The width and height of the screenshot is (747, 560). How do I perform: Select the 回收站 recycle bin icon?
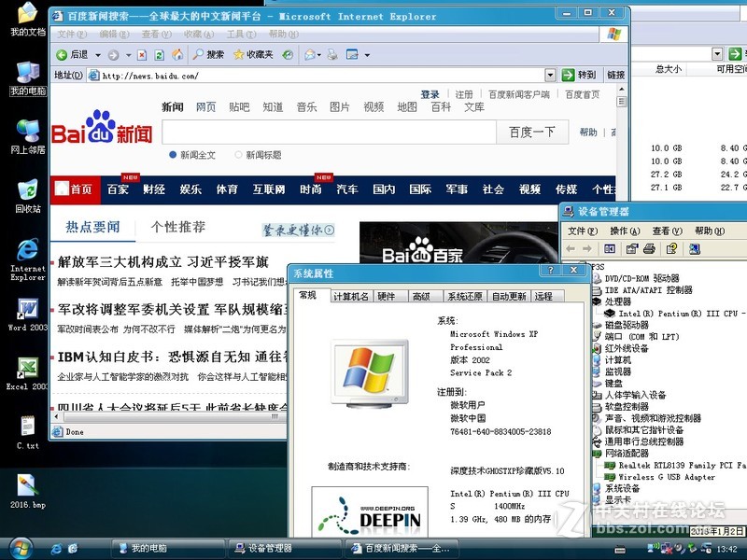tap(28, 196)
